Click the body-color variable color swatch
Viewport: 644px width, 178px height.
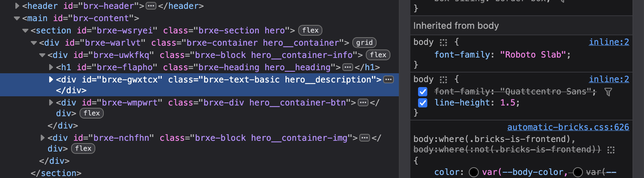474,172
